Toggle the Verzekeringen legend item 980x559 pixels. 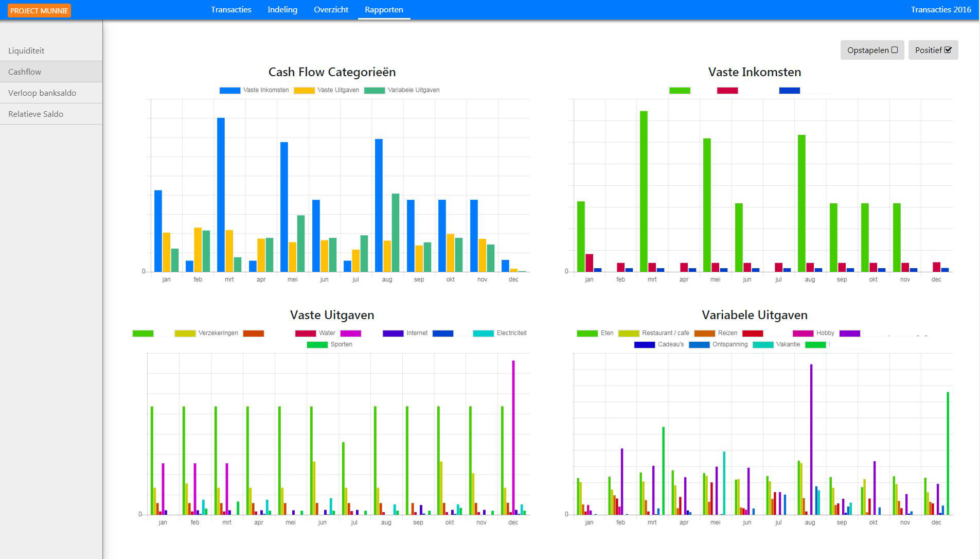pos(206,333)
